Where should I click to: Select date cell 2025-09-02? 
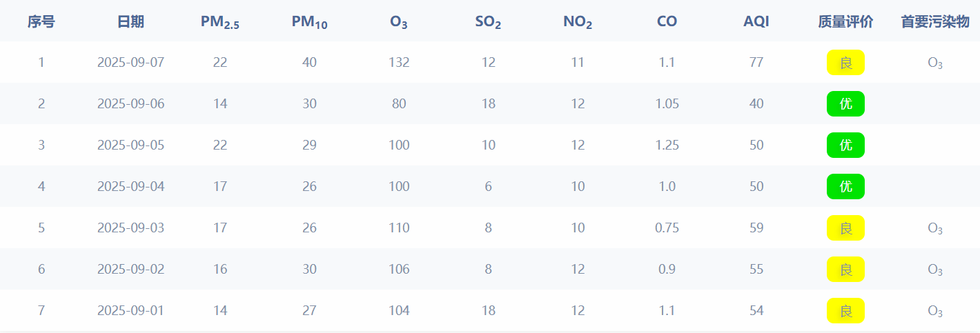[130, 270]
